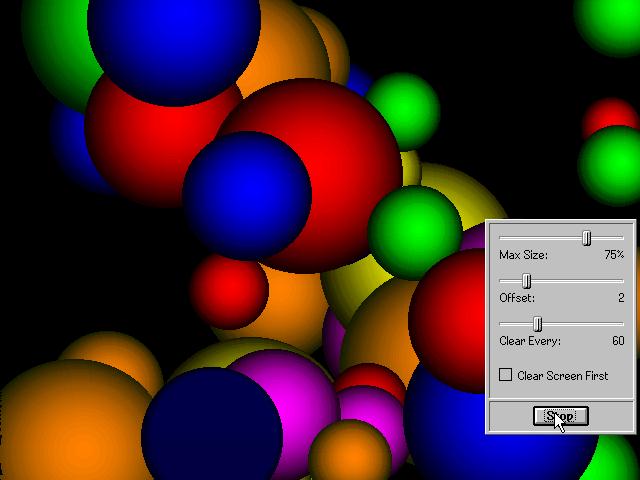
Task: Click the 75% Max Size value
Action: click(x=614, y=255)
